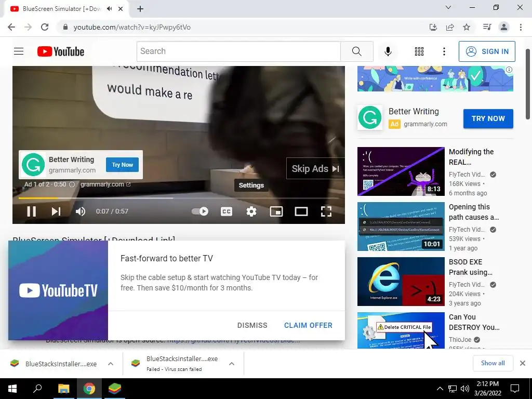532x399 pixels.
Task: Close the downloads bar
Action: coord(523,363)
